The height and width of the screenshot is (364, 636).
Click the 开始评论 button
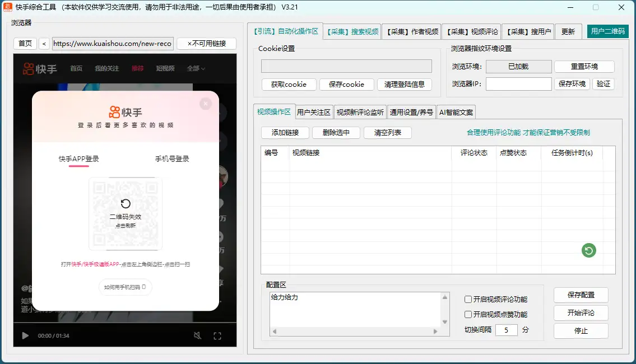pos(581,313)
